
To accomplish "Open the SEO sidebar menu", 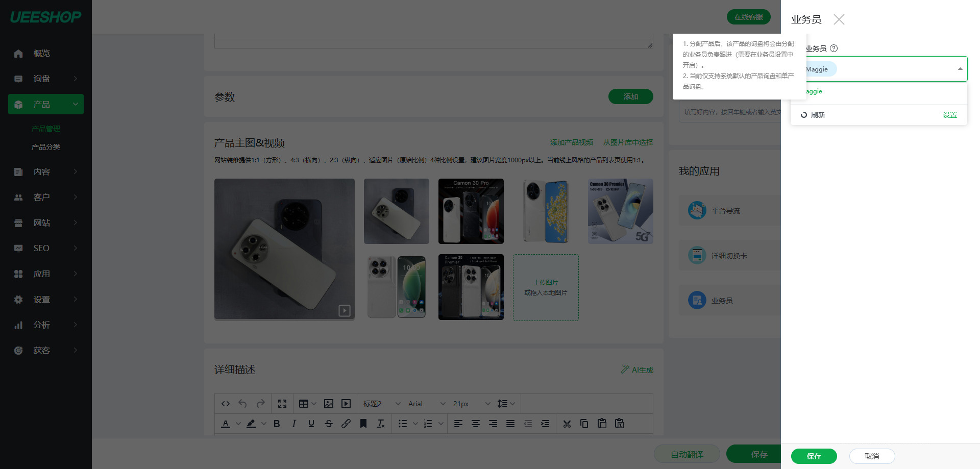I will click(x=46, y=249).
